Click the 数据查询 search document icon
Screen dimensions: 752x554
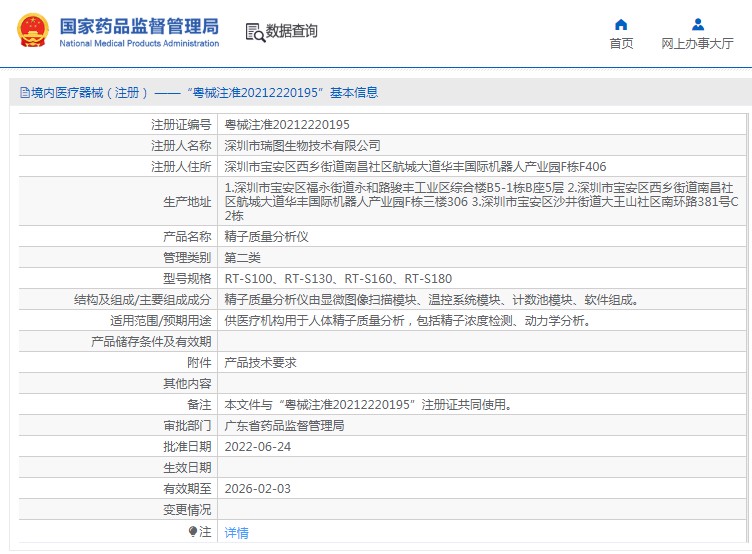(254, 32)
